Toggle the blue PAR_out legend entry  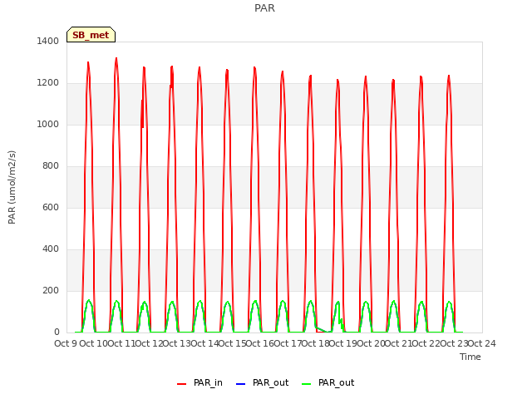(262, 382)
